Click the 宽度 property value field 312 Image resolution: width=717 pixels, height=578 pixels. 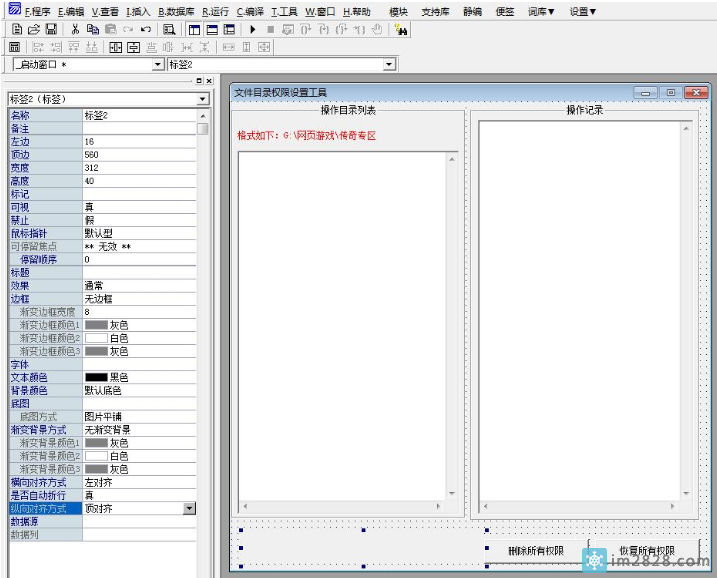pos(139,168)
